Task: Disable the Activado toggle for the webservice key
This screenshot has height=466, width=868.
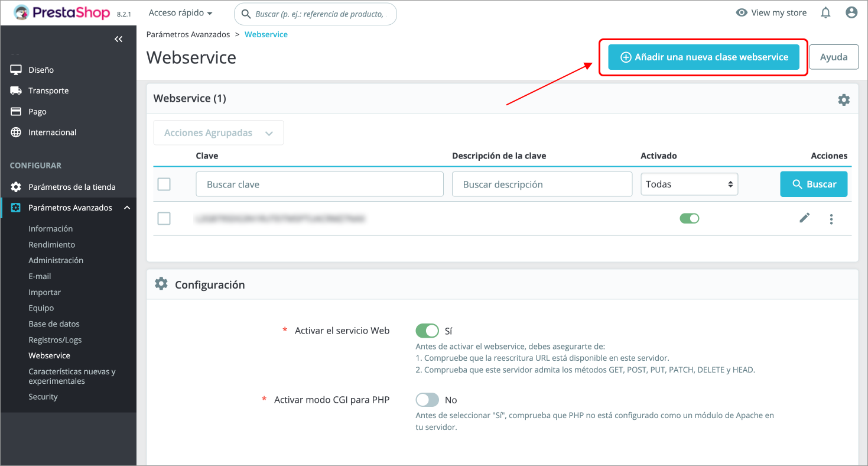Action: pos(689,218)
